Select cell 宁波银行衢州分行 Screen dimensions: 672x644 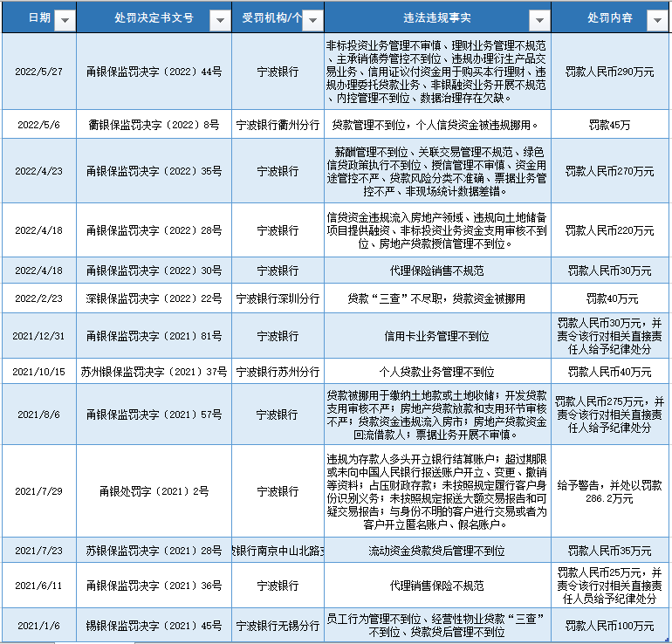pos(278,125)
